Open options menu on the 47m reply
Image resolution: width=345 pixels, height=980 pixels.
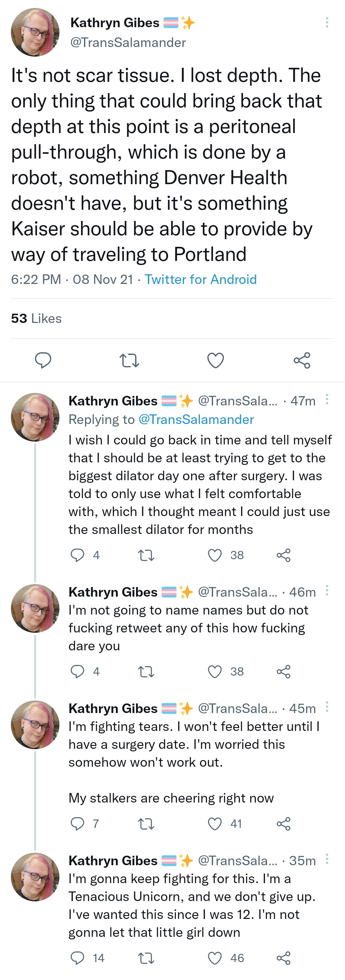click(x=327, y=399)
